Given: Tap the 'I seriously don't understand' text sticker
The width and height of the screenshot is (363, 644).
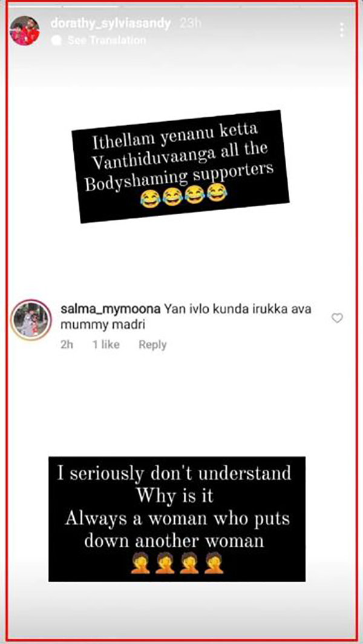Looking at the screenshot, I should click(177, 519).
